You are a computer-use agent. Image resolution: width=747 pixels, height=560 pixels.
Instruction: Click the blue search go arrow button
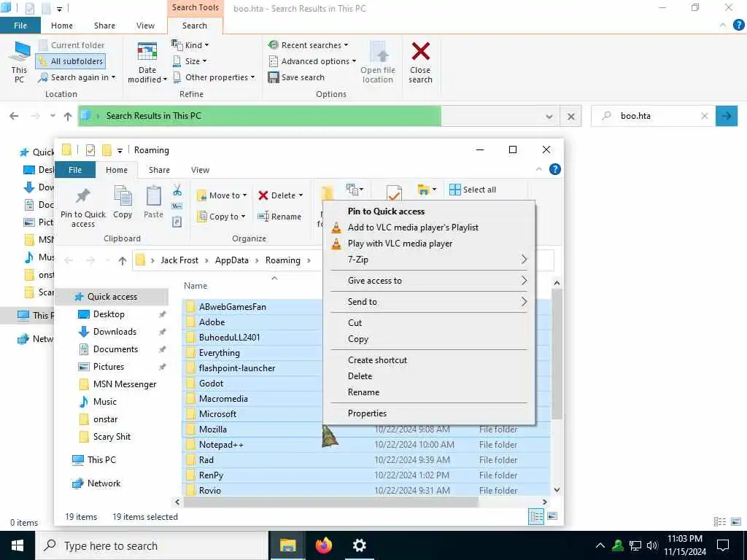pyautogui.click(x=727, y=116)
